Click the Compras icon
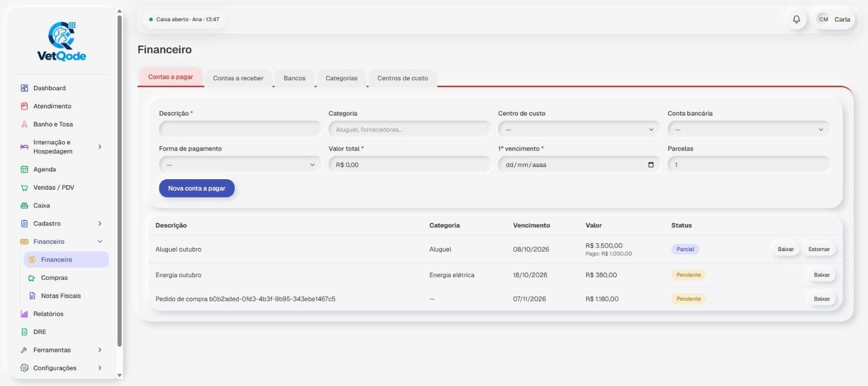Viewport: 868px width, 386px height. (x=32, y=278)
